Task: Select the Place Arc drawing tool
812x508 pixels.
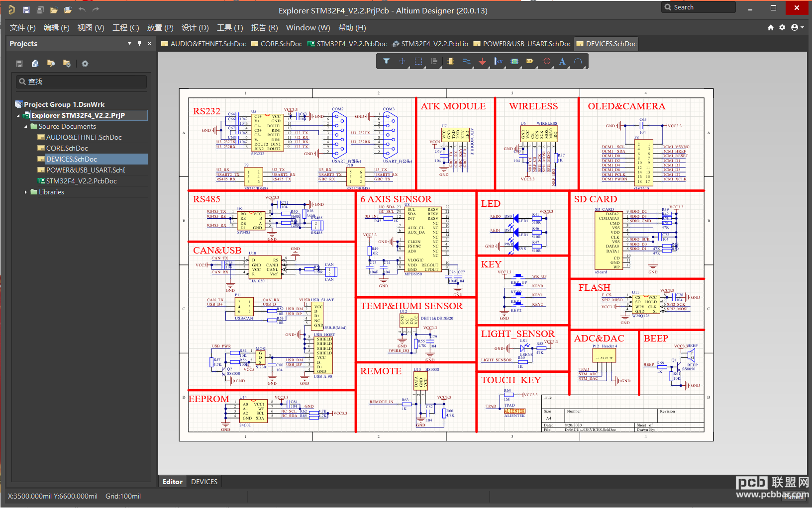Action: [x=578, y=61]
